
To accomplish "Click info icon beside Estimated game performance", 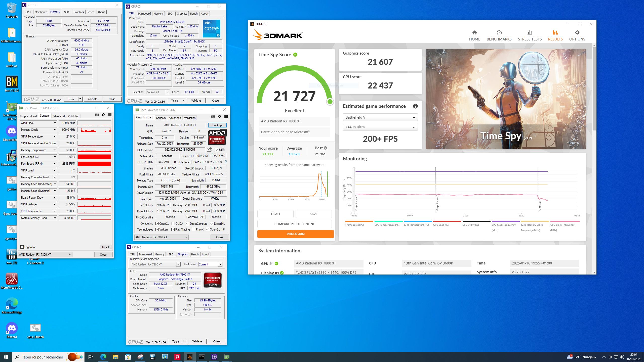I will coord(415,106).
